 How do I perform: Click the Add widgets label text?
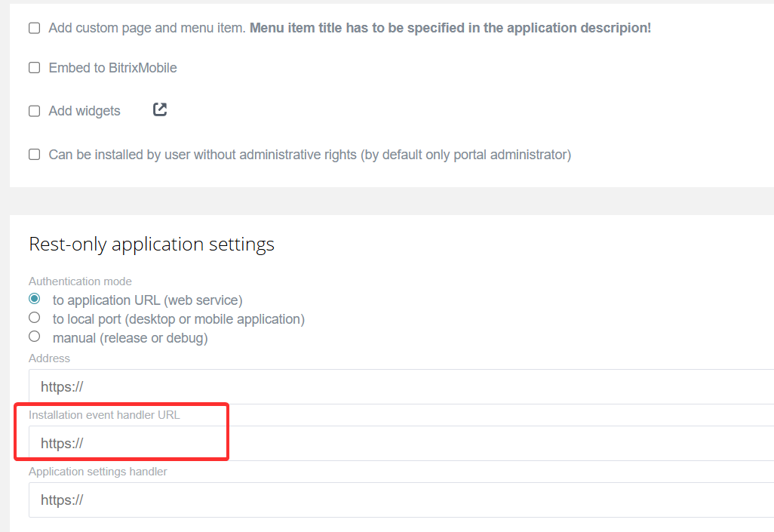click(x=84, y=111)
